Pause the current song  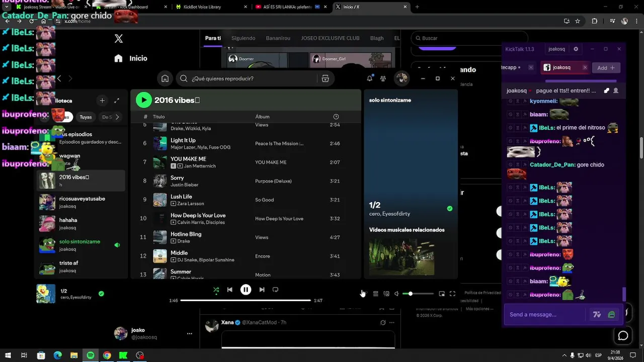pyautogui.click(x=246, y=290)
